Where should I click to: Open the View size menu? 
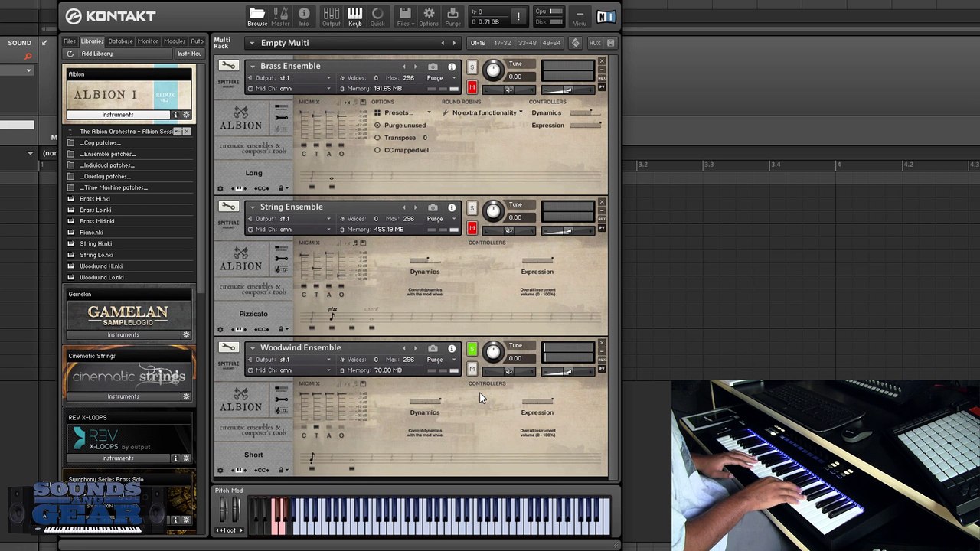(580, 16)
